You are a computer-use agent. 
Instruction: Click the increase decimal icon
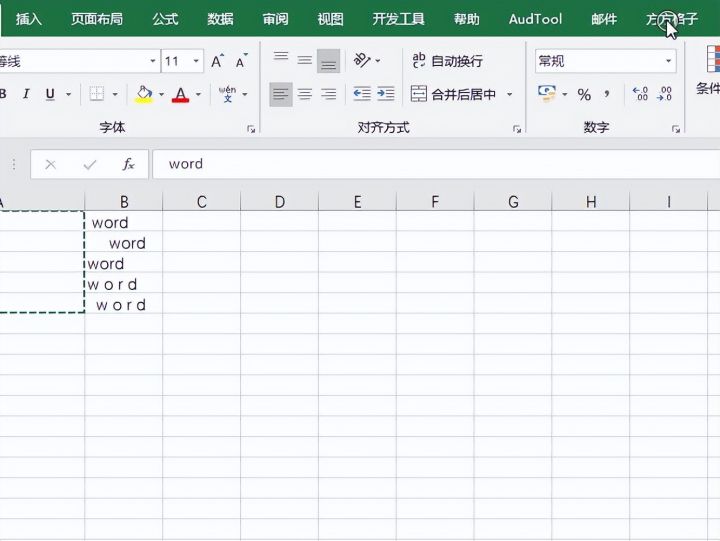(640, 94)
